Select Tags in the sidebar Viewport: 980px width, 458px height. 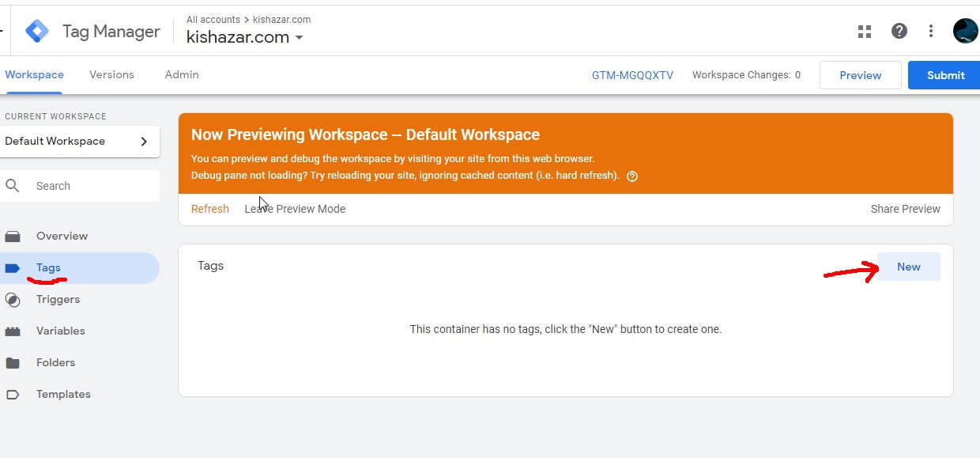(79, 268)
